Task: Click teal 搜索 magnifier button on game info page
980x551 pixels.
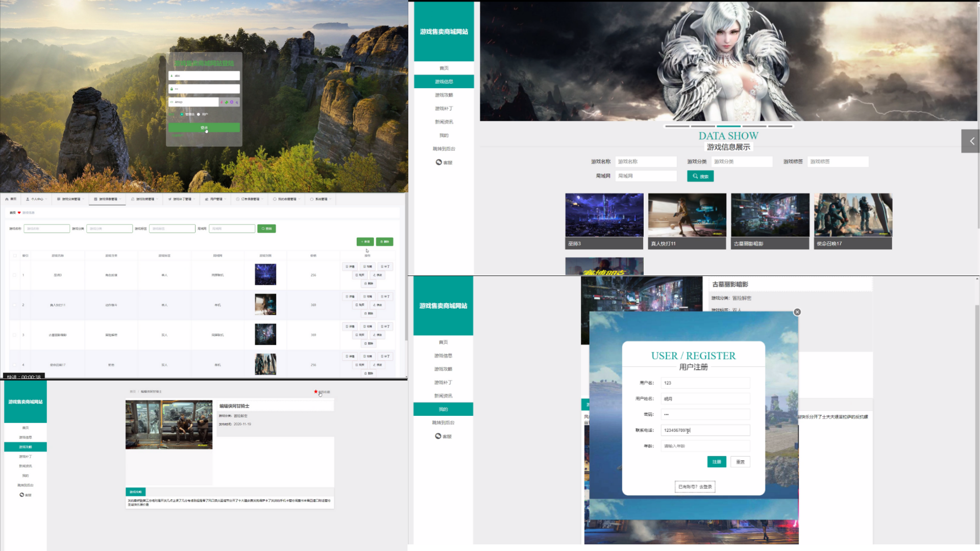Action: (700, 177)
